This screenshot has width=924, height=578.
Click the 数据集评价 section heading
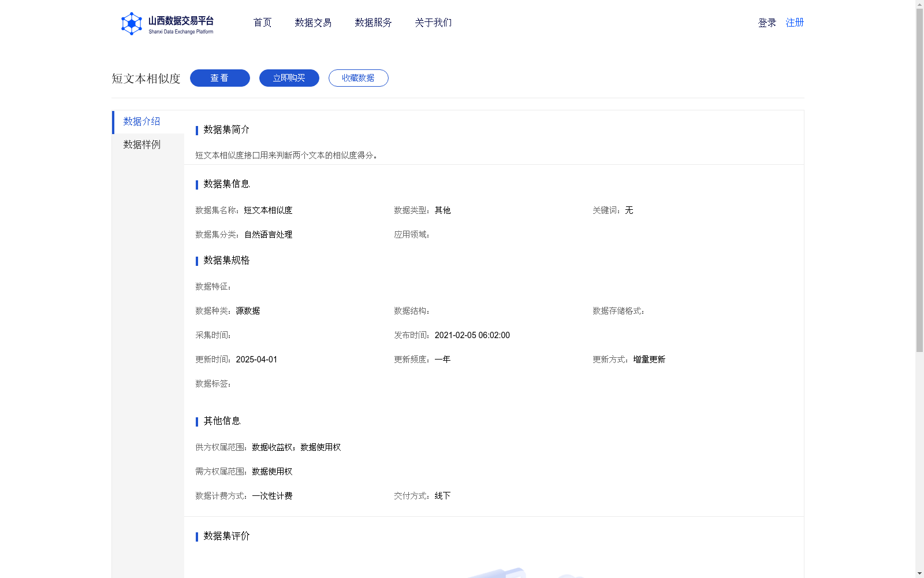click(226, 536)
